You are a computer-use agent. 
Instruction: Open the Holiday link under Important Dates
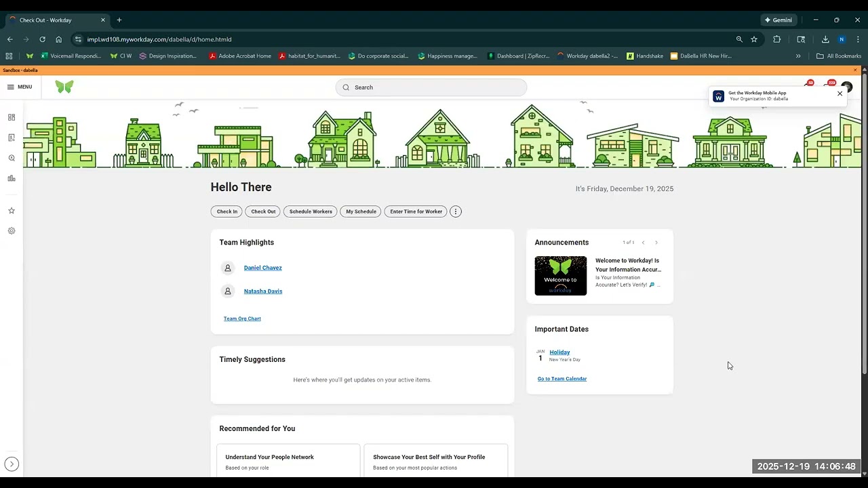559,352
